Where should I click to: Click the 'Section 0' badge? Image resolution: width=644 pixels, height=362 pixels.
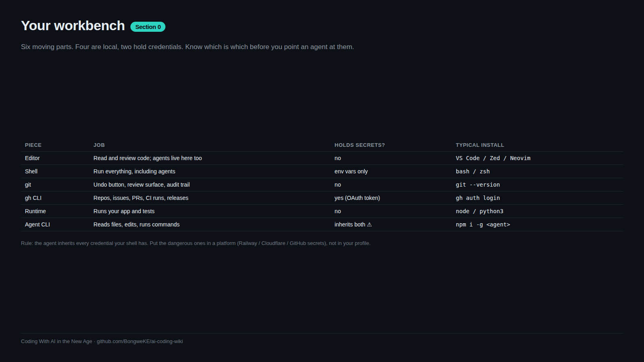point(148,27)
